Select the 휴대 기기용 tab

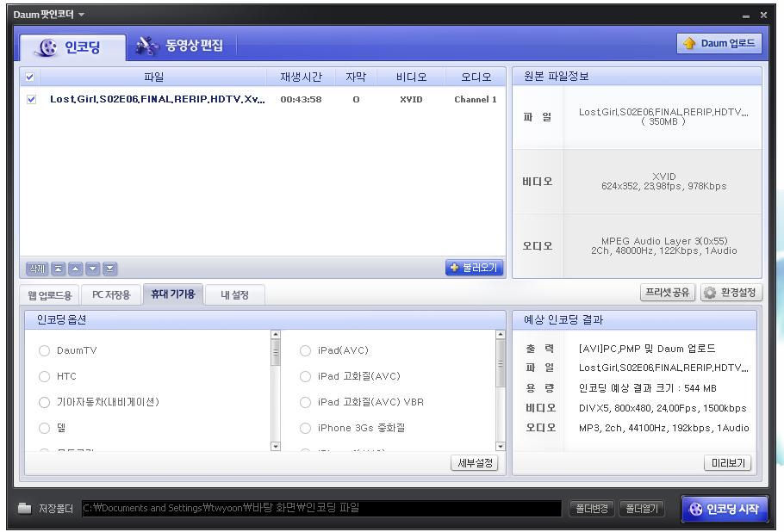tap(172, 294)
